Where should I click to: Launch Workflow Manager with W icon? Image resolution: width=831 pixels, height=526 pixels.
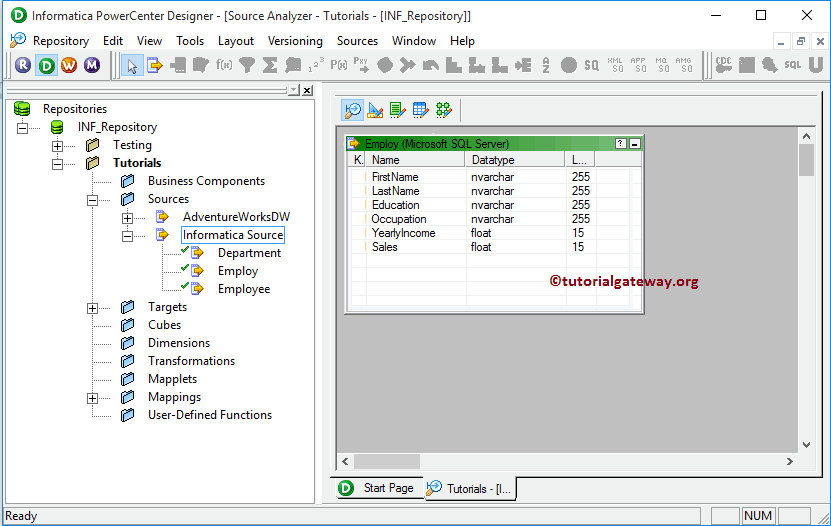pos(69,65)
